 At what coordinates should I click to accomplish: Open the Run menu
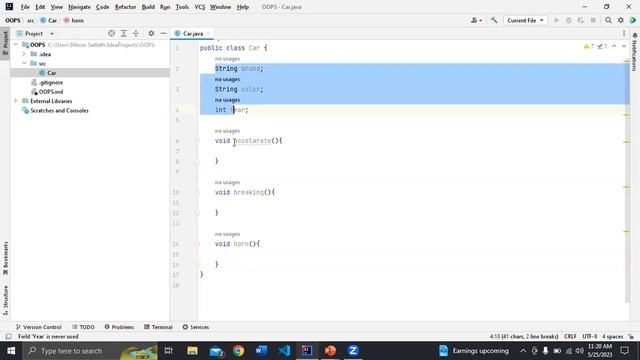165,7
